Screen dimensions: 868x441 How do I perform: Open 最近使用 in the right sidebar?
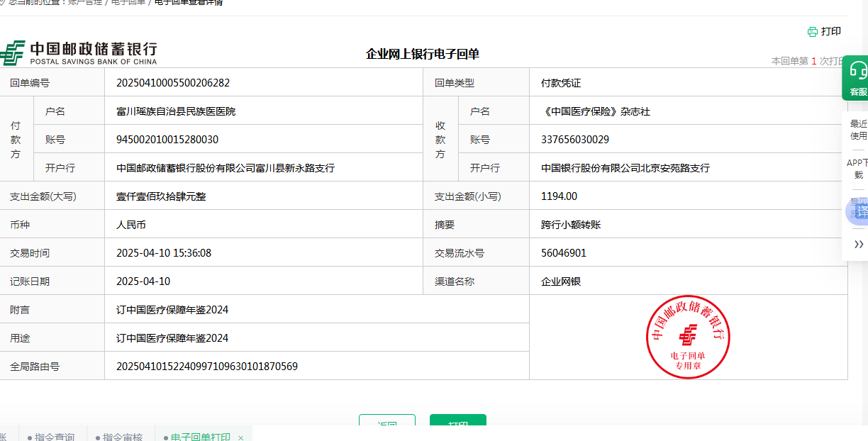[x=859, y=130]
